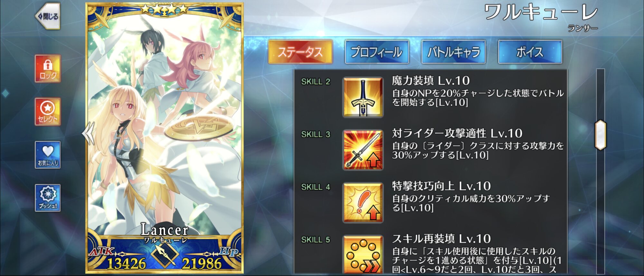Tap the 特撃技巧向上 critical skill icon
This screenshot has width=644, height=276.
click(x=363, y=202)
